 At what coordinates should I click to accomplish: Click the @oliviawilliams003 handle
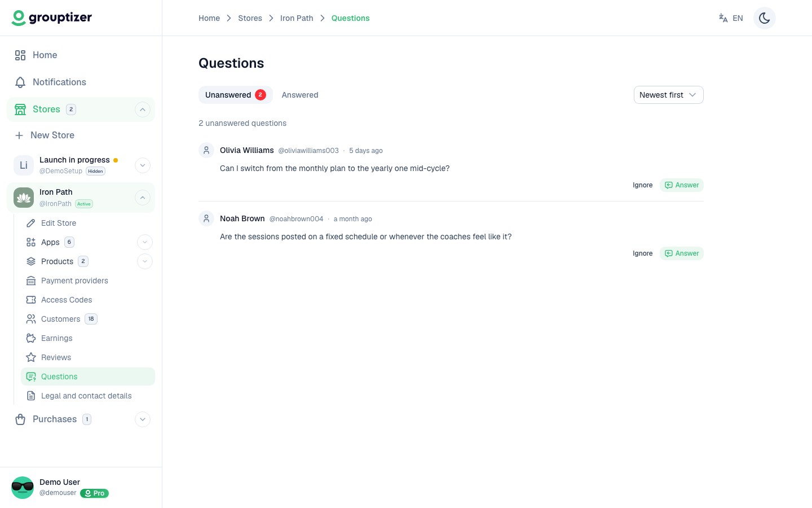(x=308, y=151)
